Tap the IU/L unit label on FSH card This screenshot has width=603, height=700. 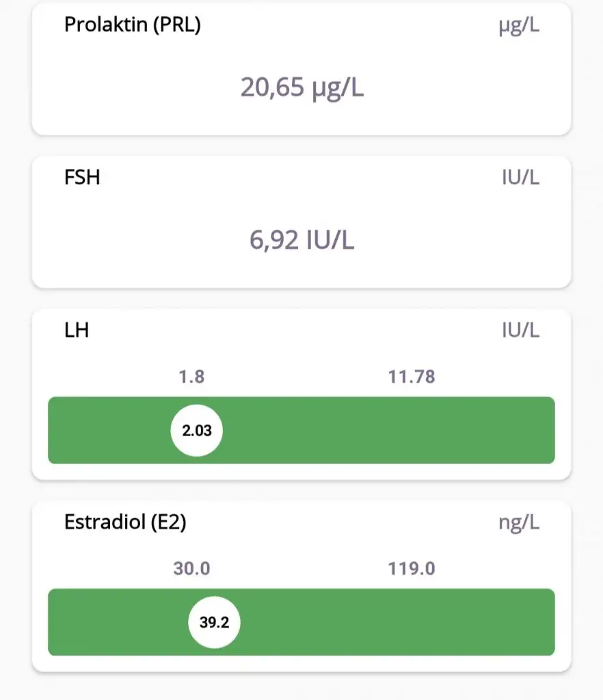pyautogui.click(x=520, y=178)
